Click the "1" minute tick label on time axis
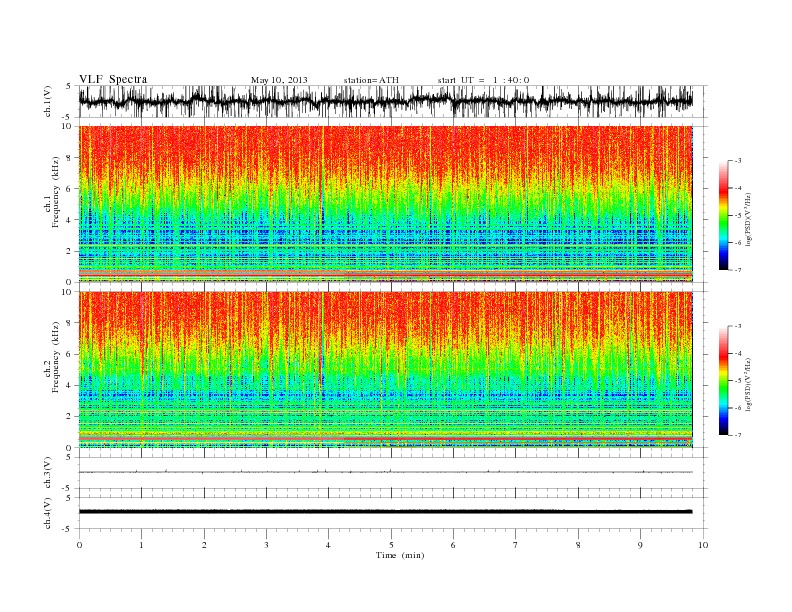Screen dimensions: 792x612 click(141, 545)
